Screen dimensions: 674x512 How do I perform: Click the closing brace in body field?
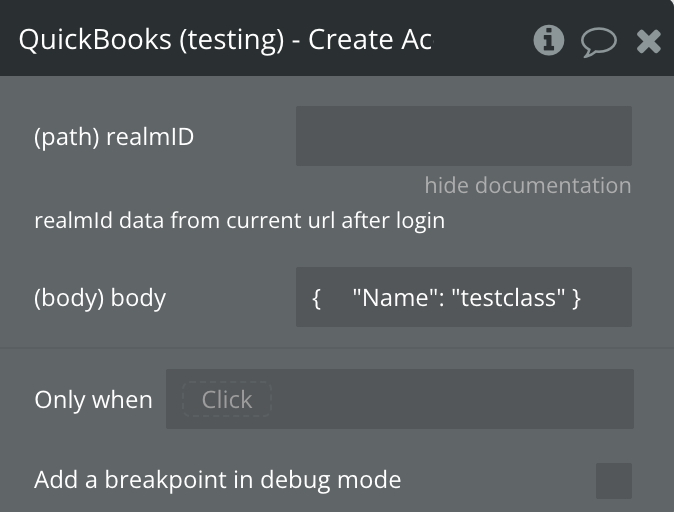pyautogui.click(x=576, y=297)
